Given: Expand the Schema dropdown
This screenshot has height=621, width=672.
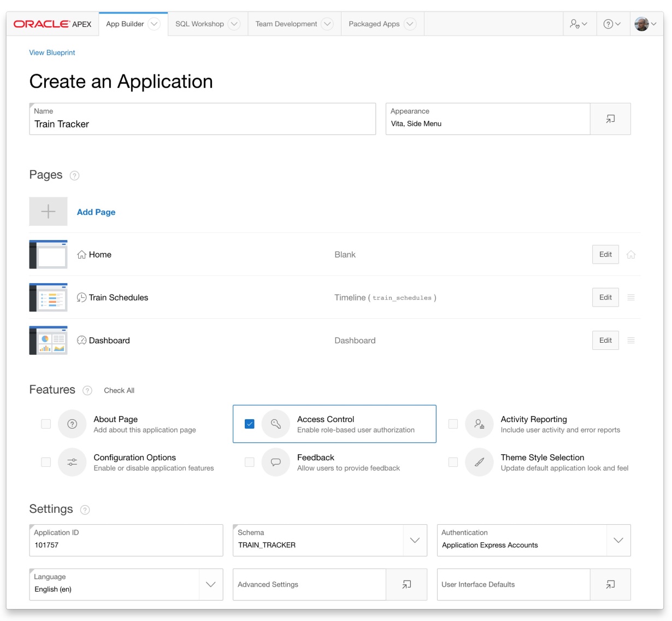Looking at the screenshot, I should [415, 540].
